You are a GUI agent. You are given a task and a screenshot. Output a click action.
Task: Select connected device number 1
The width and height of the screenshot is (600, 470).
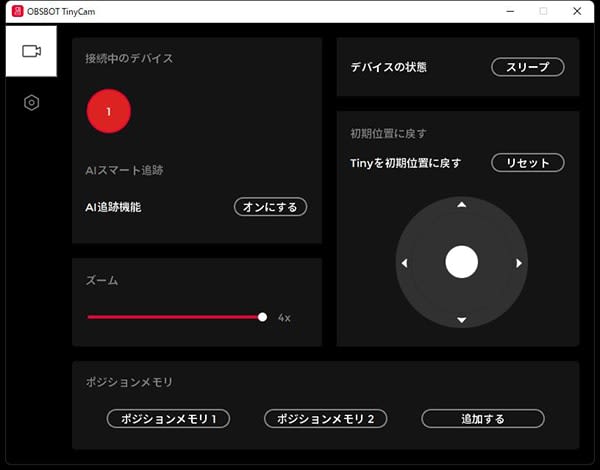[109, 111]
